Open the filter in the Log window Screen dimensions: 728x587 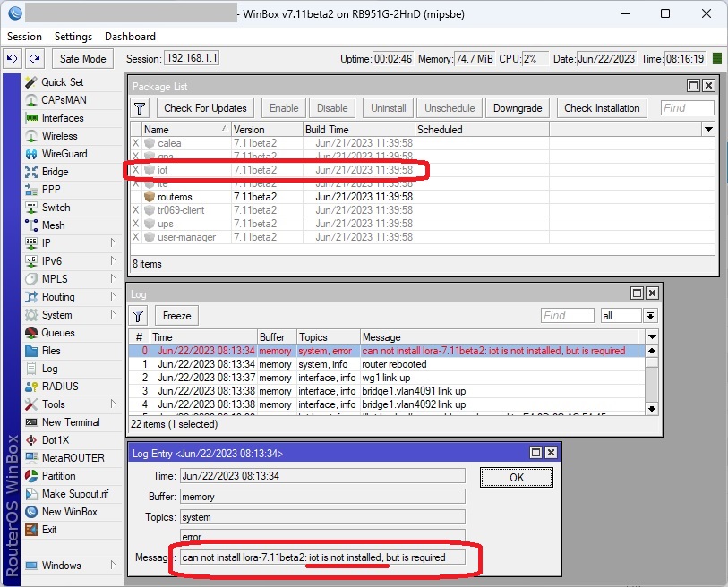click(138, 316)
